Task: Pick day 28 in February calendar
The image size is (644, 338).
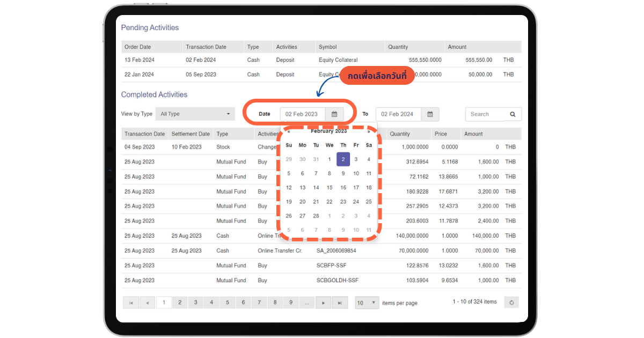Action: click(x=316, y=216)
